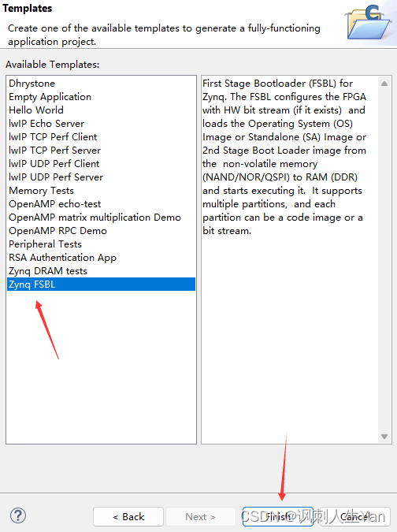Cancel the new project wizard

tap(355, 517)
